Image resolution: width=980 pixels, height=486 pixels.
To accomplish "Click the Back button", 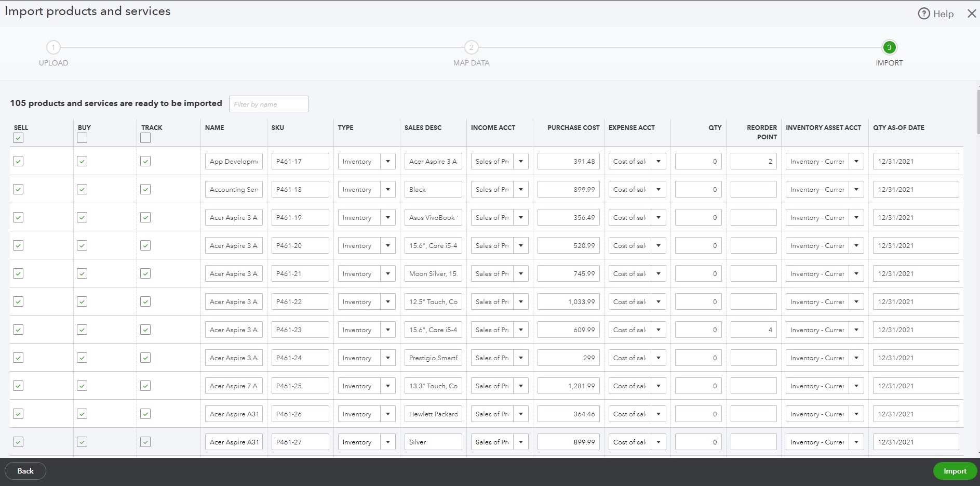I will pos(25,471).
